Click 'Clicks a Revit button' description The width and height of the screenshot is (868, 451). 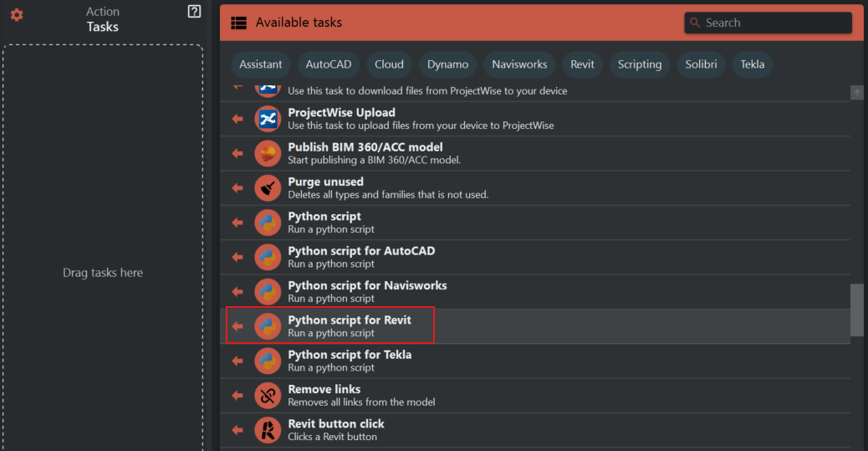pos(332,437)
